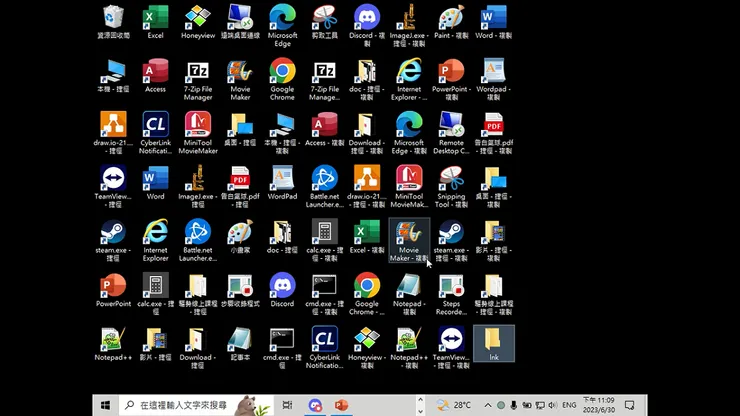Select the Access database shortcut under Excel
740x416 pixels.
coord(155,76)
